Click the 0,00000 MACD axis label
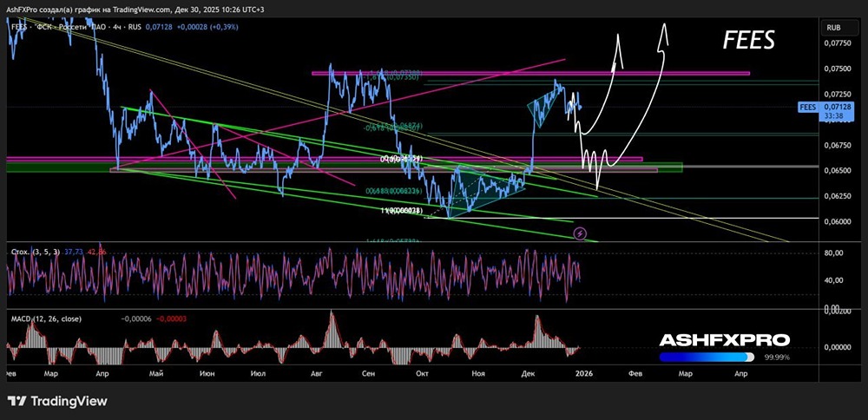This screenshot has width=868, height=420. click(x=837, y=347)
